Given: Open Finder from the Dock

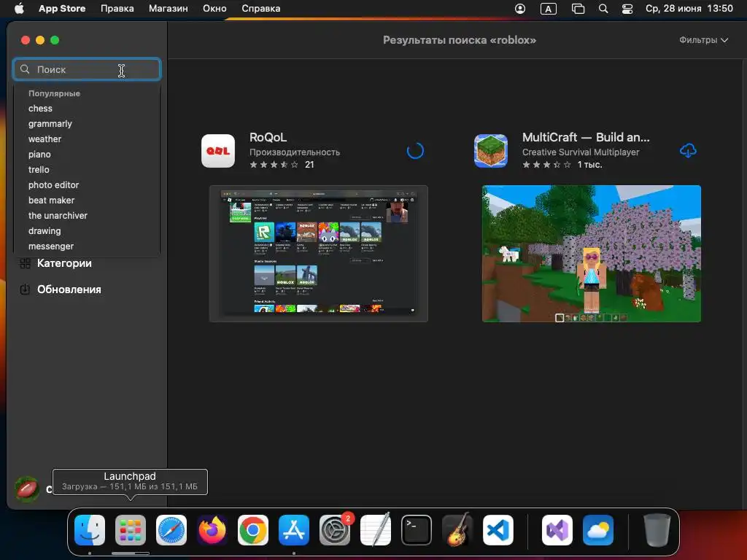Looking at the screenshot, I should tap(90, 530).
